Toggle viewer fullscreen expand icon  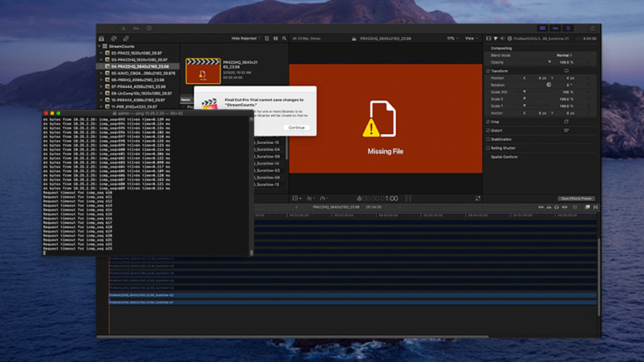pyautogui.click(x=478, y=199)
